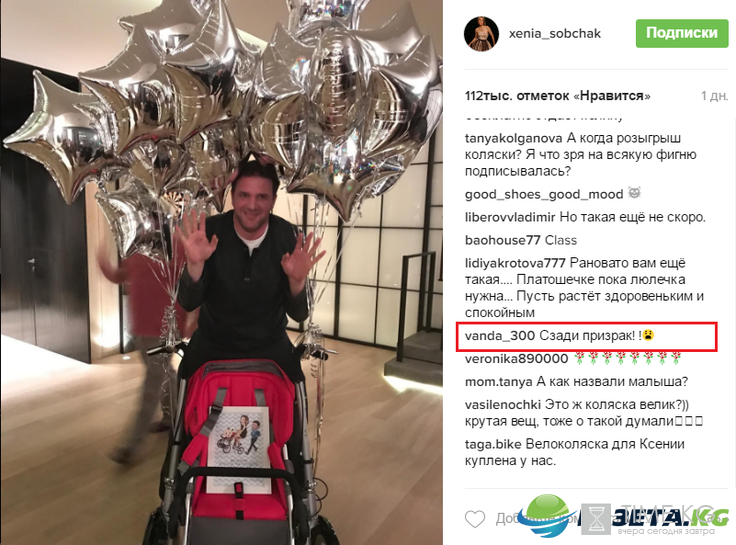Open vasilenochki commenter profile
This screenshot has width=736, height=545.
coord(503,405)
